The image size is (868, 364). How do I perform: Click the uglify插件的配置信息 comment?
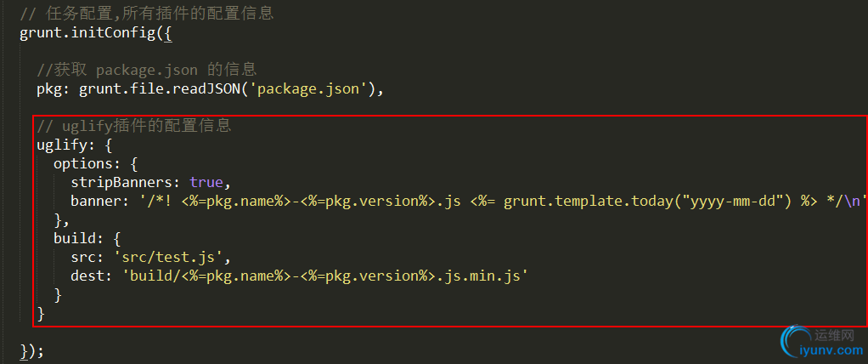[x=133, y=127]
